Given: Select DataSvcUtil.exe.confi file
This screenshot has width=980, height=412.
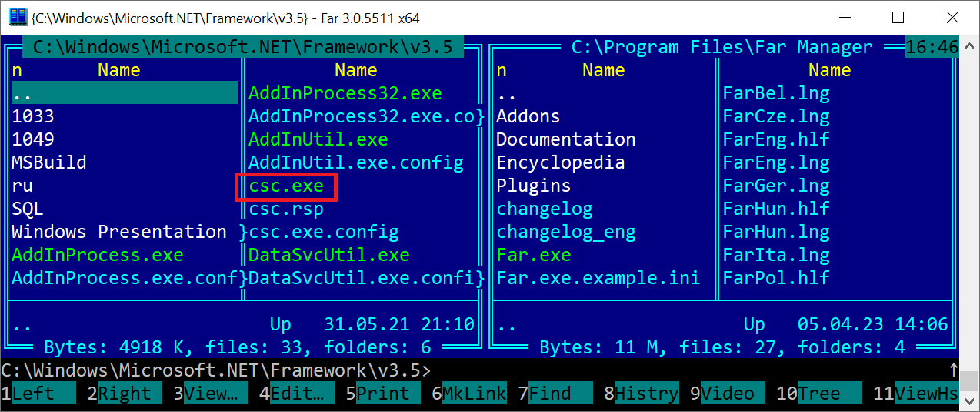Looking at the screenshot, I should pyautogui.click(x=362, y=278).
